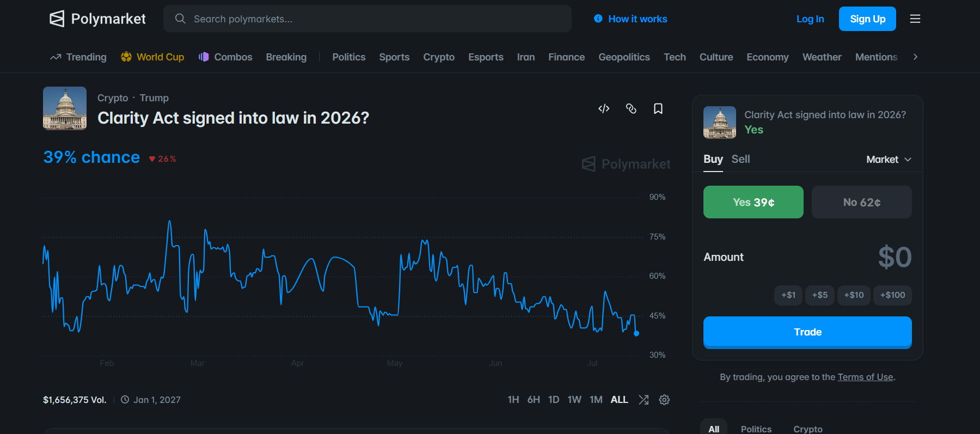Copy the market link icon
This screenshot has width=980, height=434.
pos(631,108)
